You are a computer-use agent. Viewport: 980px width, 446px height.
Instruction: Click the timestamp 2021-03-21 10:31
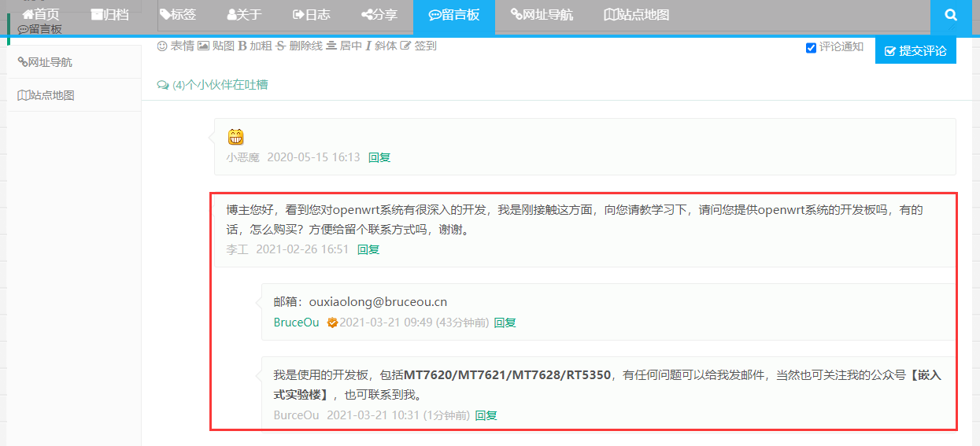coord(373,415)
